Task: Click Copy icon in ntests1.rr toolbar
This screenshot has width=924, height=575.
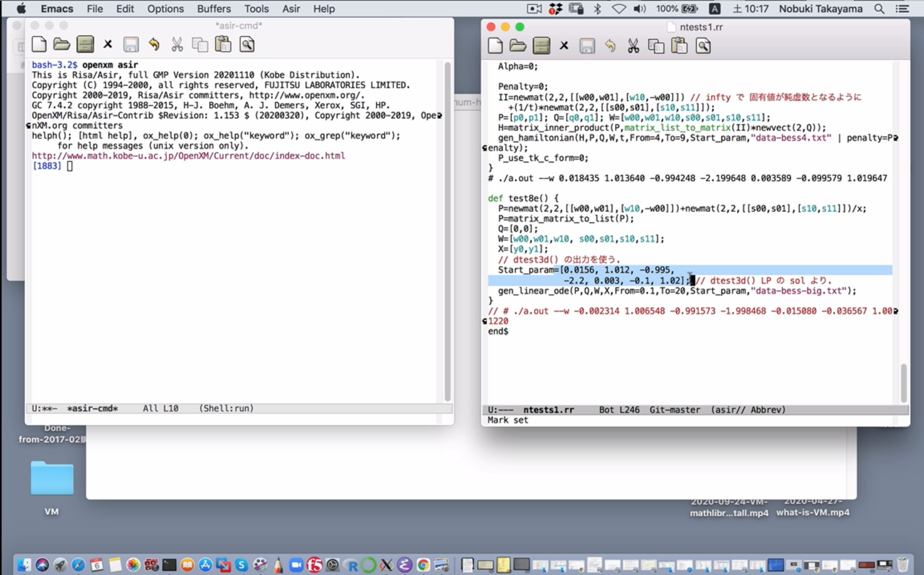Action: point(656,46)
